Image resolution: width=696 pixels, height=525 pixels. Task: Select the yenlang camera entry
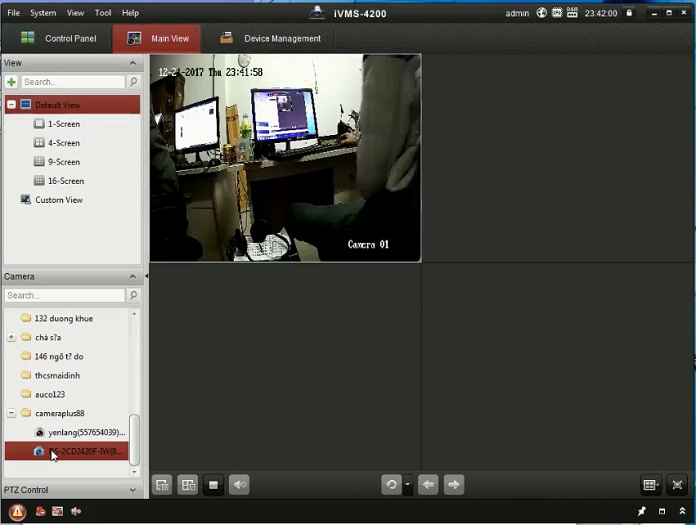pyautogui.click(x=85, y=432)
